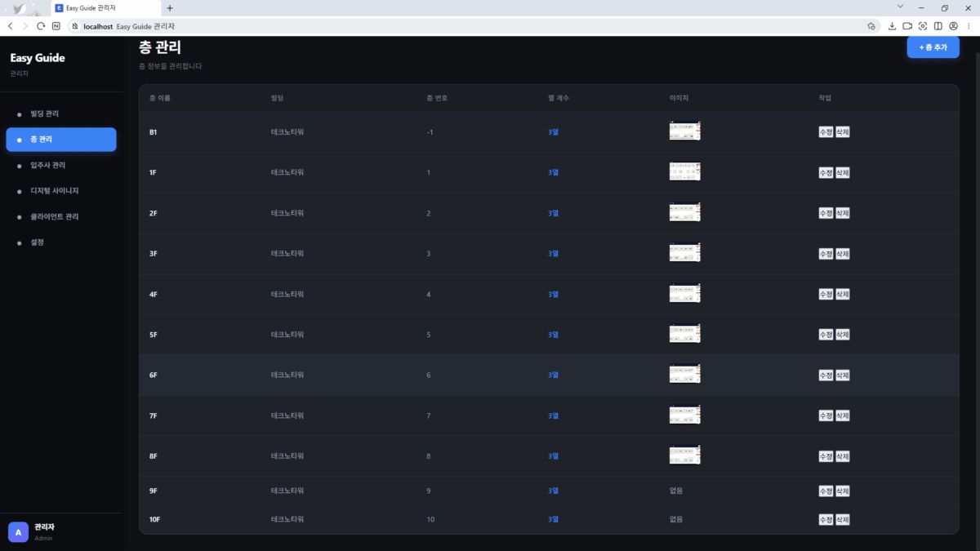Click the browser back arrow
The width and height of the screenshot is (980, 551).
pyautogui.click(x=10, y=26)
